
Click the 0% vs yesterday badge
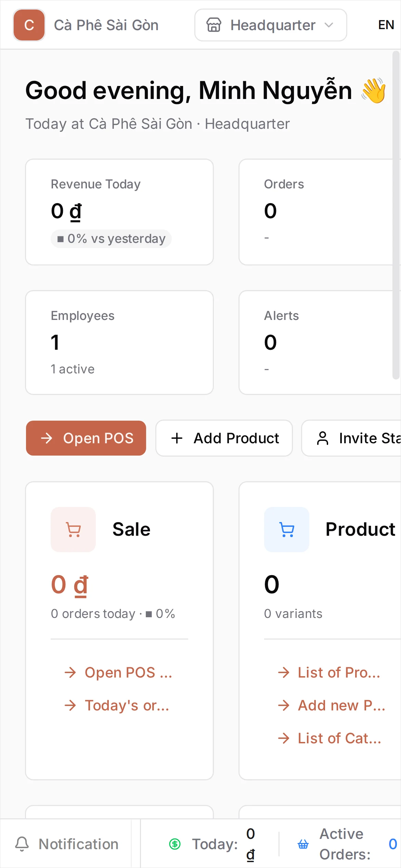pos(111,239)
